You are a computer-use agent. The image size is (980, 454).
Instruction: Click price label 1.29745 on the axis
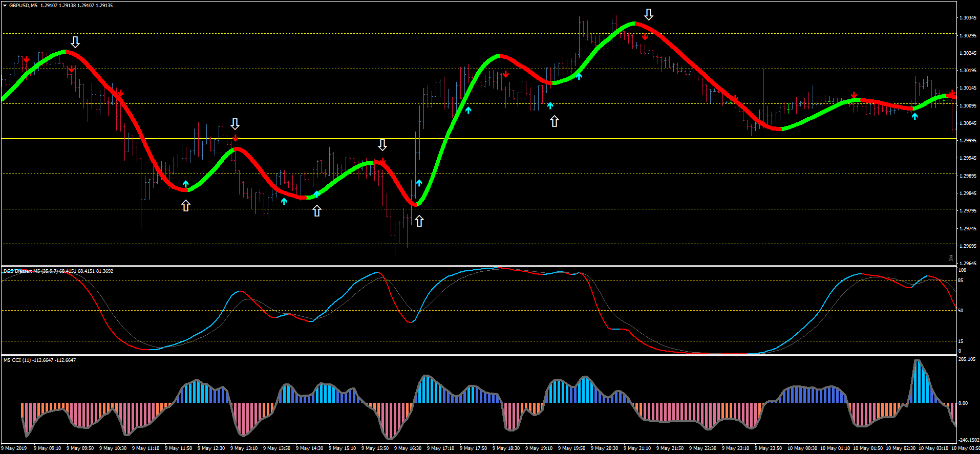click(967, 229)
